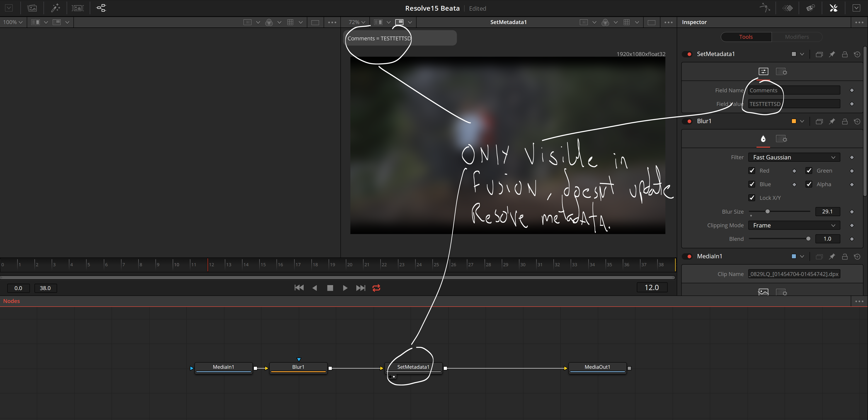Go to first frame
This screenshot has height=420, width=868.
click(x=299, y=288)
